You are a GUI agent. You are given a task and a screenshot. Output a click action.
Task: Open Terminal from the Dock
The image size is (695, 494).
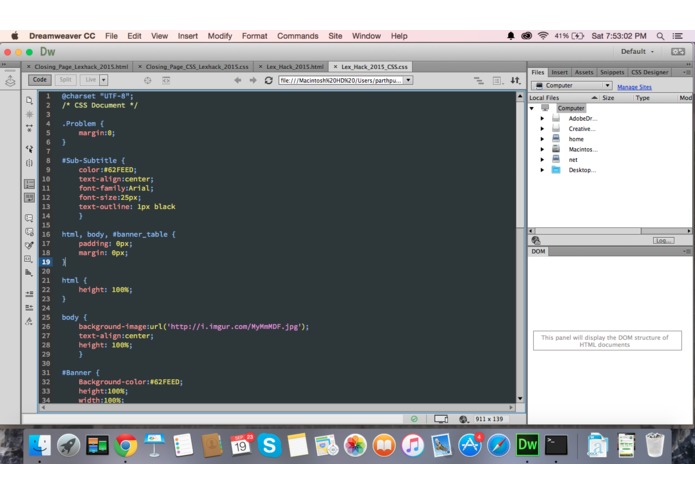pyautogui.click(x=556, y=445)
